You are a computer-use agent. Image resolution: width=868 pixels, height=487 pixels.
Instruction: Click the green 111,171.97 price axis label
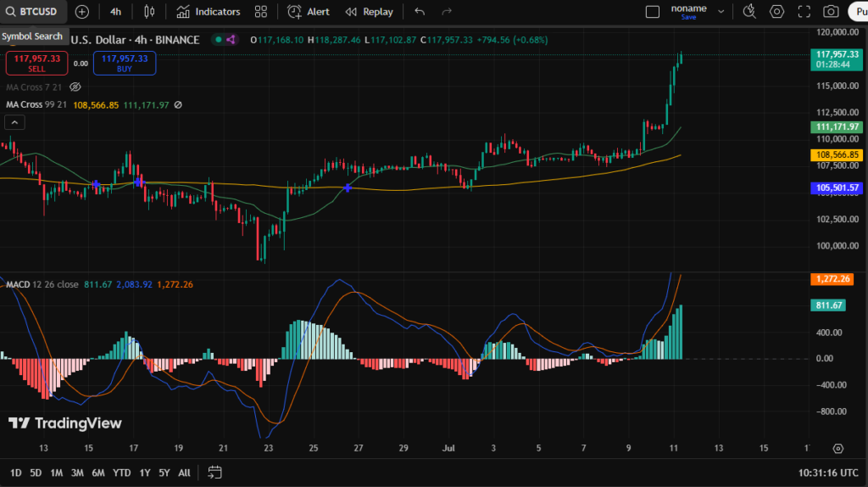(x=837, y=127)
